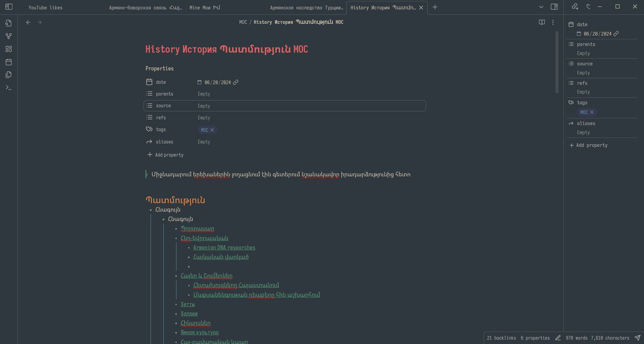The width and height of the screenshot is (644, 344).
Task: Open the note's three-dot more options menu
Action: [553, 22]
